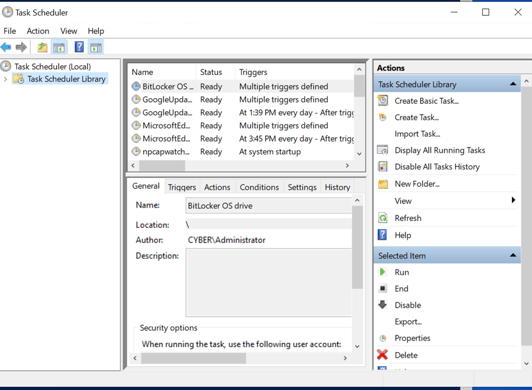Click the clock icon beside BitLocker OS task
The height and width of the screenshot is (390, 532).
click(x=136, y=86)
